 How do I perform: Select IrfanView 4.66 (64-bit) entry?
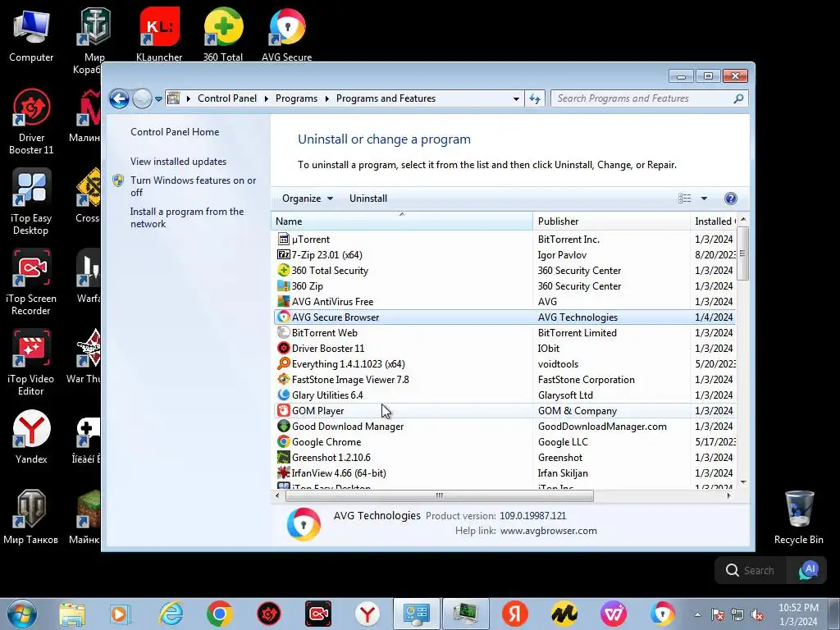click(x=504, y=473)
